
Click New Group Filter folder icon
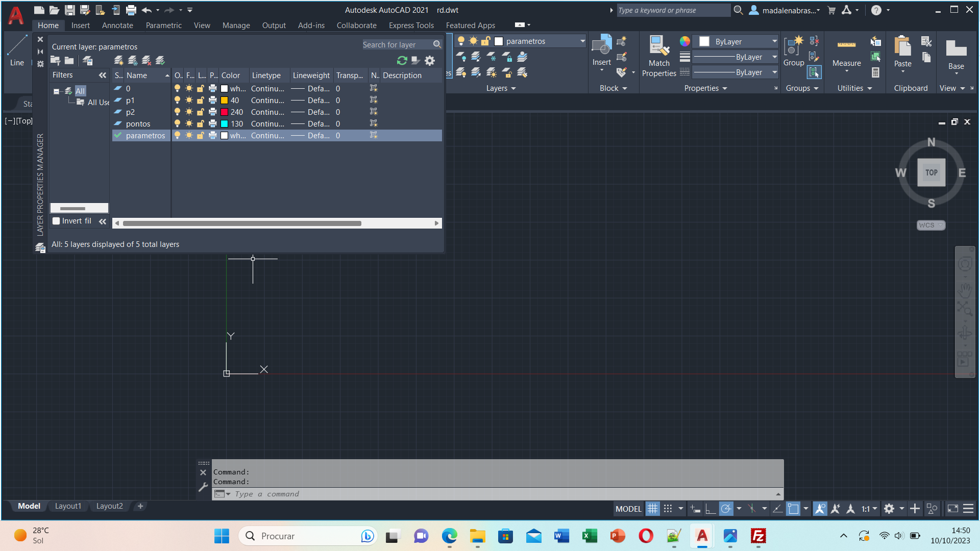69,61
